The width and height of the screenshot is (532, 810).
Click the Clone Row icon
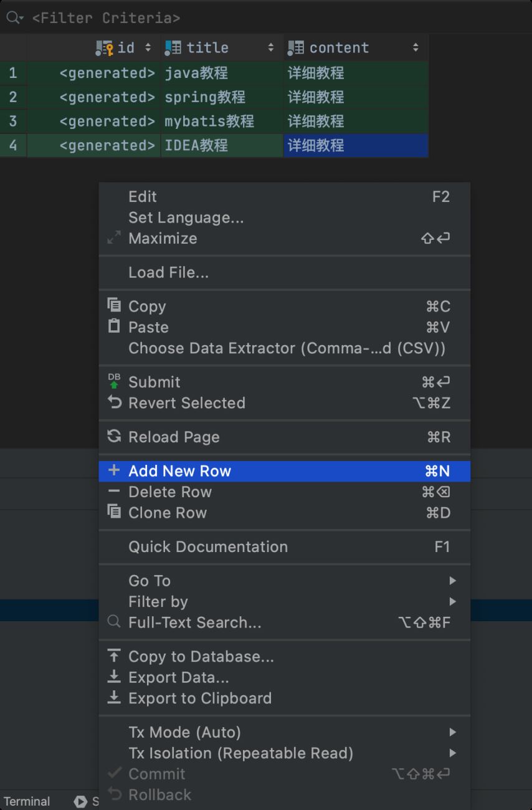pos(114,512)
